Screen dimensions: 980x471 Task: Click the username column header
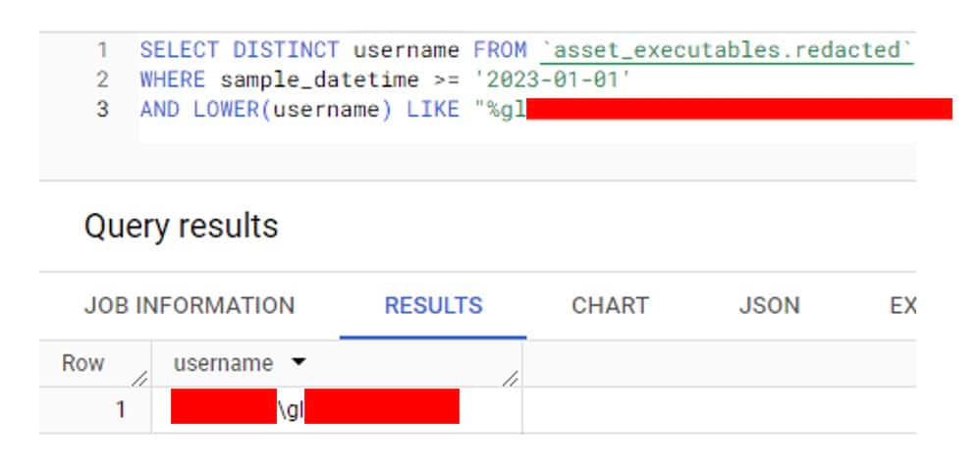[223, 363]
